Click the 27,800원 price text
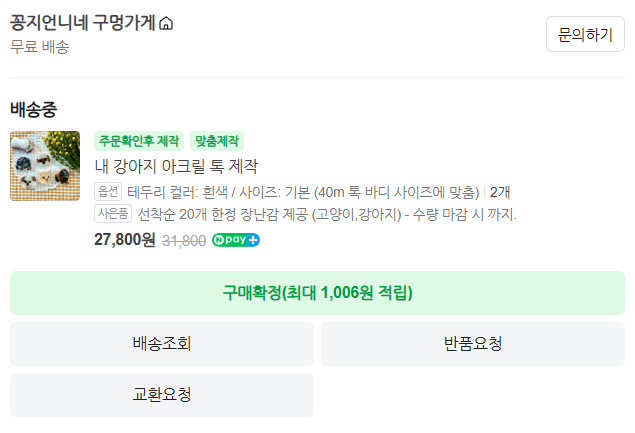 125,240
